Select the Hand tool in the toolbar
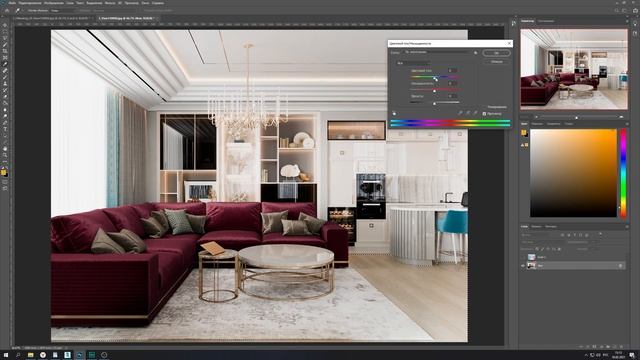The image size is (640, 360). (x=5, y=149)
